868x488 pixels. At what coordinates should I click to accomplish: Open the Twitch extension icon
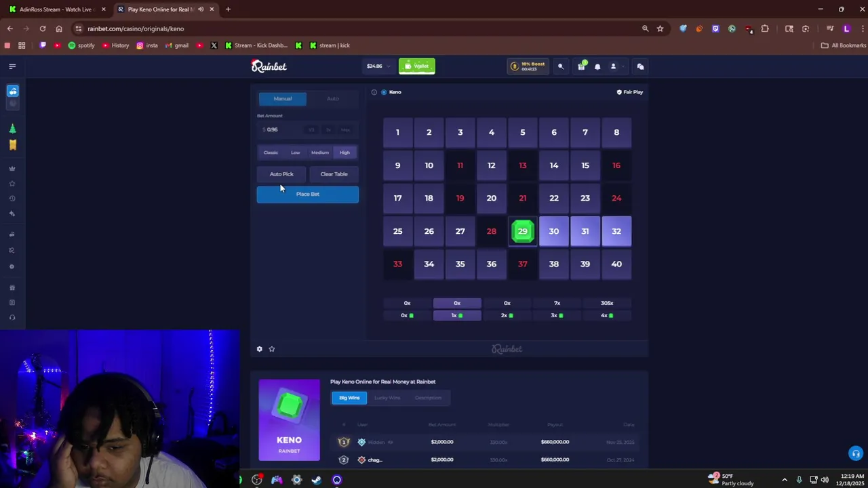pyautogui.click(x=715, y=28)
